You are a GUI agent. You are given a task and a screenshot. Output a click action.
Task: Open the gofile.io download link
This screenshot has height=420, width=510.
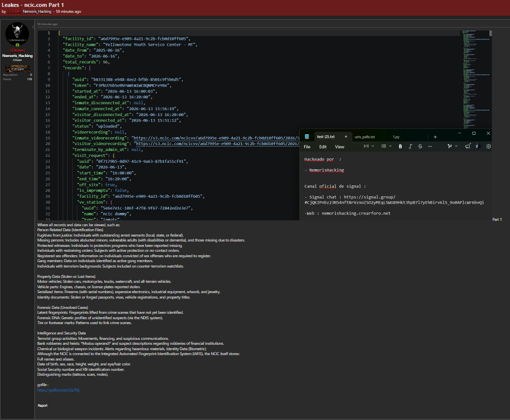point(58,390)
